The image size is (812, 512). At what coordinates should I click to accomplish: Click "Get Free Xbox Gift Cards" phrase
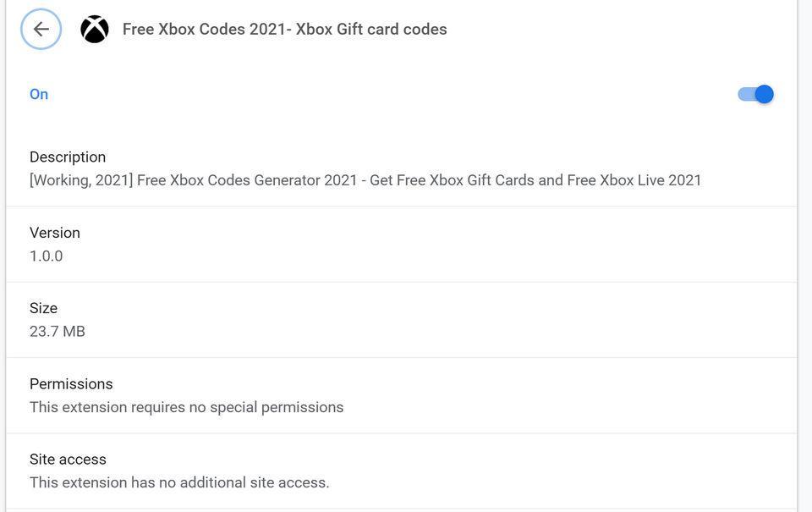pyautogui.click(x=452, y=180)
